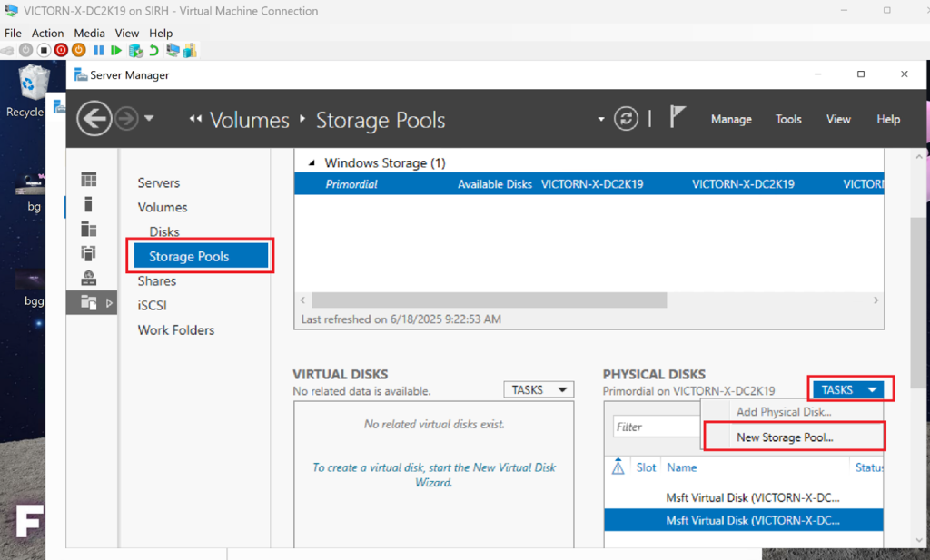The width and height of the screenshot is (930, 560).
Task: Expand the navigation history dropdown arrow
Action: point(150,119)
